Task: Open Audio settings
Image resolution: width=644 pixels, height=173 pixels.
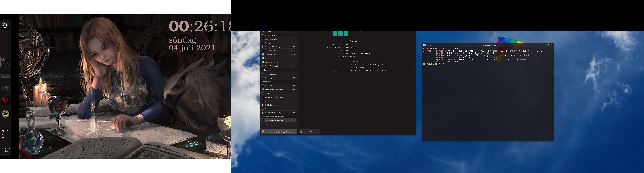Action: (278, 93)
